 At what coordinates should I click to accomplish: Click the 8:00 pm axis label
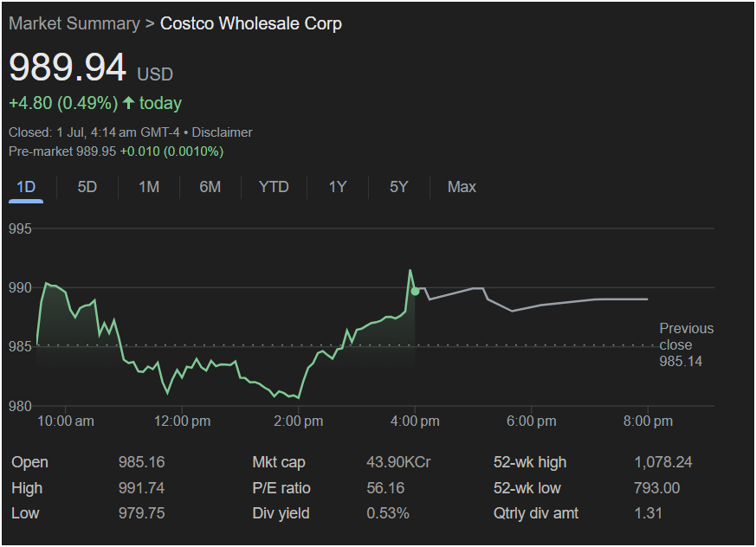pyautogui.click(x=648, y=422)
